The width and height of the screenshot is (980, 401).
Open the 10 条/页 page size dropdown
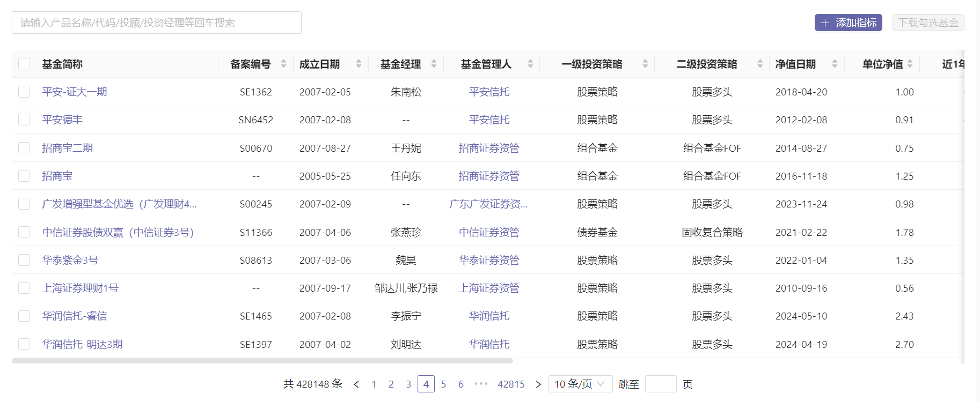pos(580,384)
